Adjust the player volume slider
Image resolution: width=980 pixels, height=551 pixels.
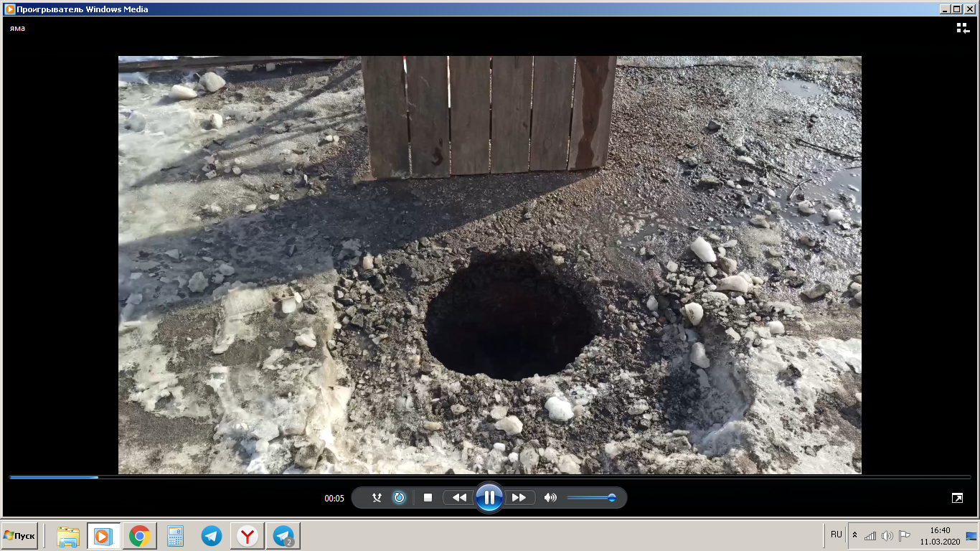click(592, 497)
